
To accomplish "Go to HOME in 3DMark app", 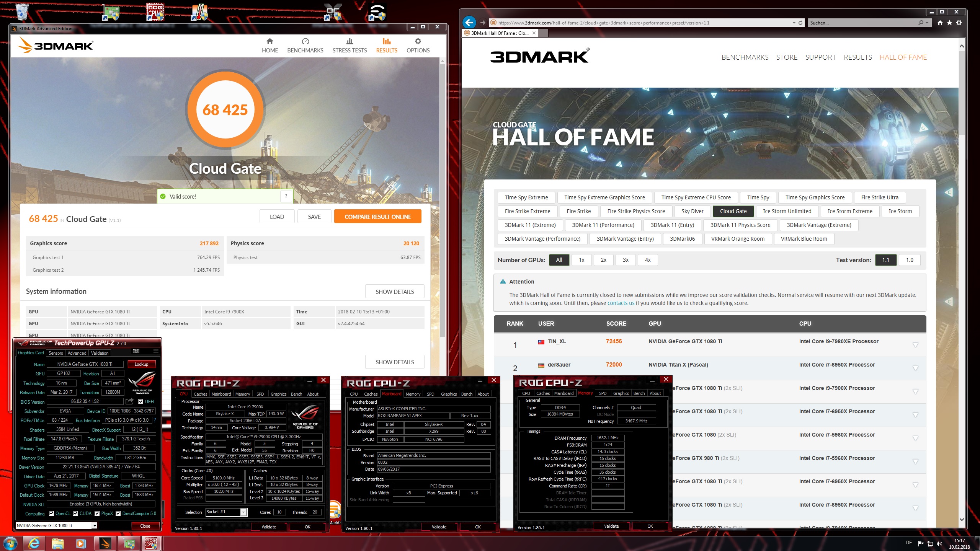I will point(270,46).
